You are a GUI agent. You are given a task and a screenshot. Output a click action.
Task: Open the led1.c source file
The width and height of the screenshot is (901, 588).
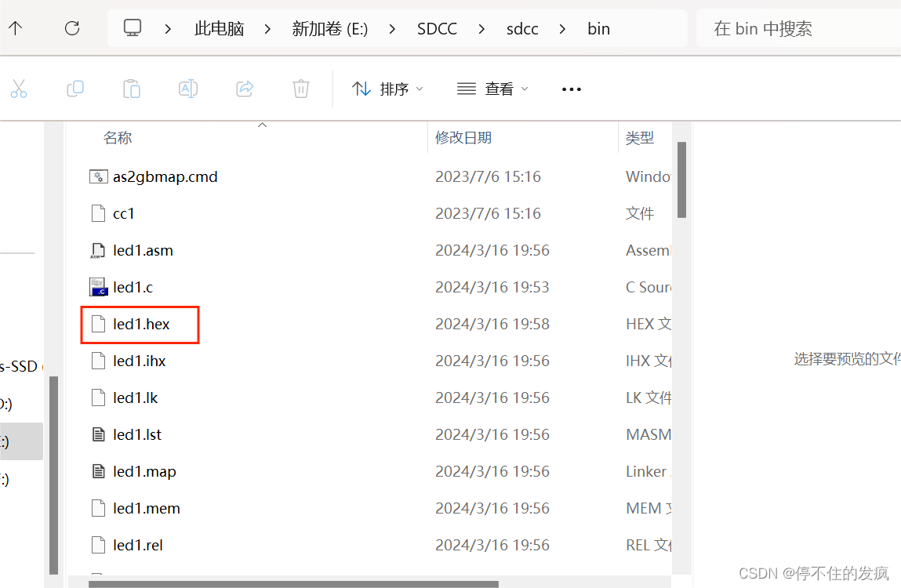click(131, 287)
